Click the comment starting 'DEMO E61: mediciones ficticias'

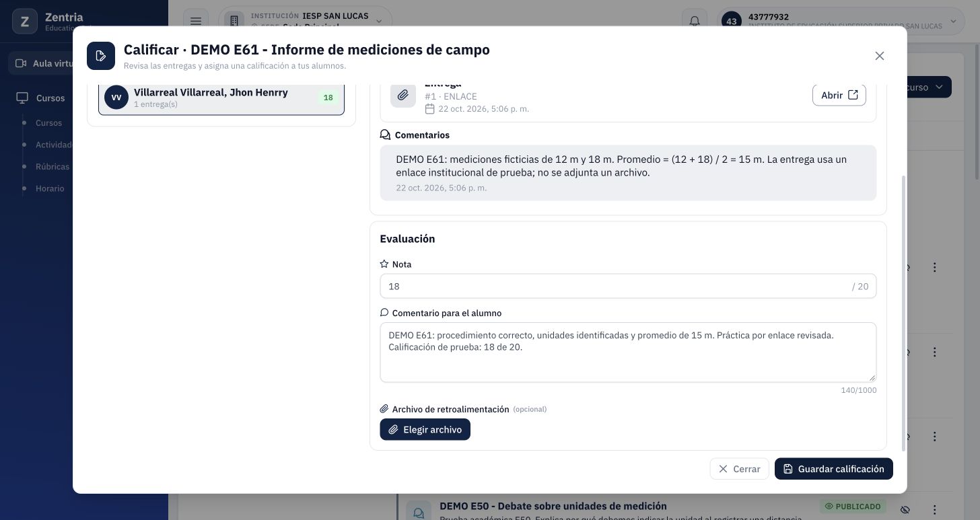[628, 173]
